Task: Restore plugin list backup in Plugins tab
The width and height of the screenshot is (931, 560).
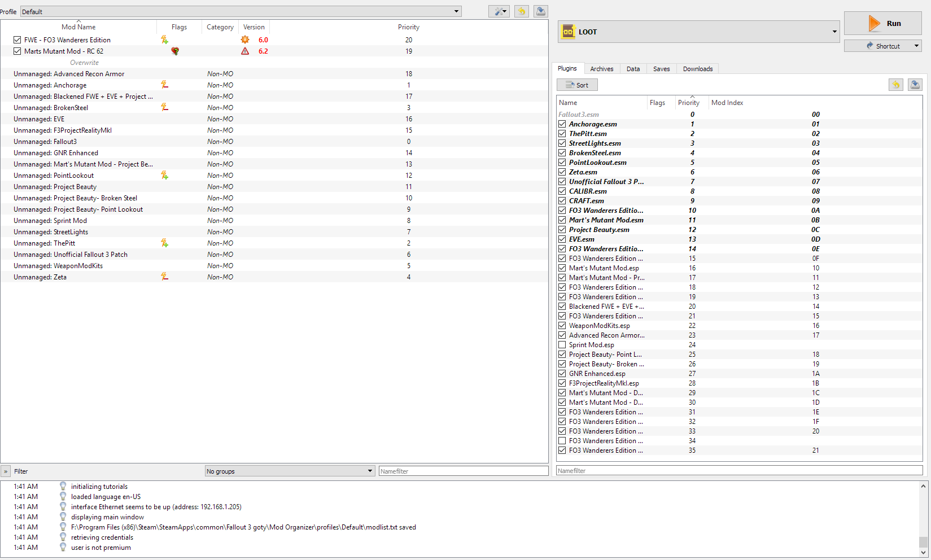Action: click(896, 85)
